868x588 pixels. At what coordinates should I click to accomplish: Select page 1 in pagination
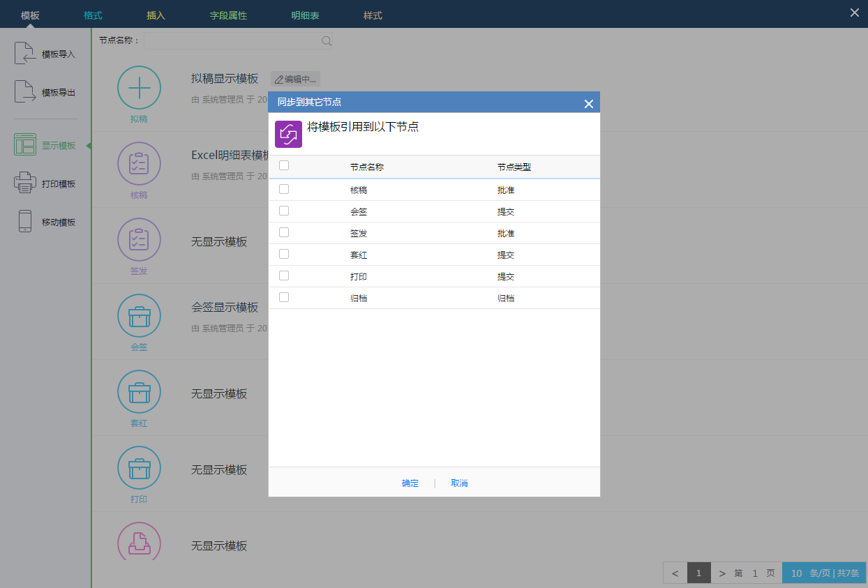pyautogui.click(x=699, y=573)
